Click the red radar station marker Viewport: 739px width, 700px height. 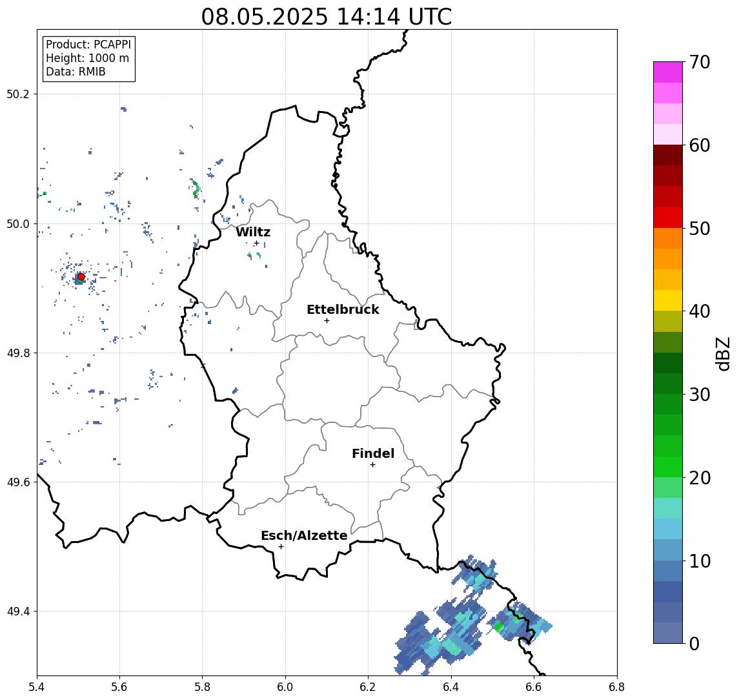coord(81,277)
